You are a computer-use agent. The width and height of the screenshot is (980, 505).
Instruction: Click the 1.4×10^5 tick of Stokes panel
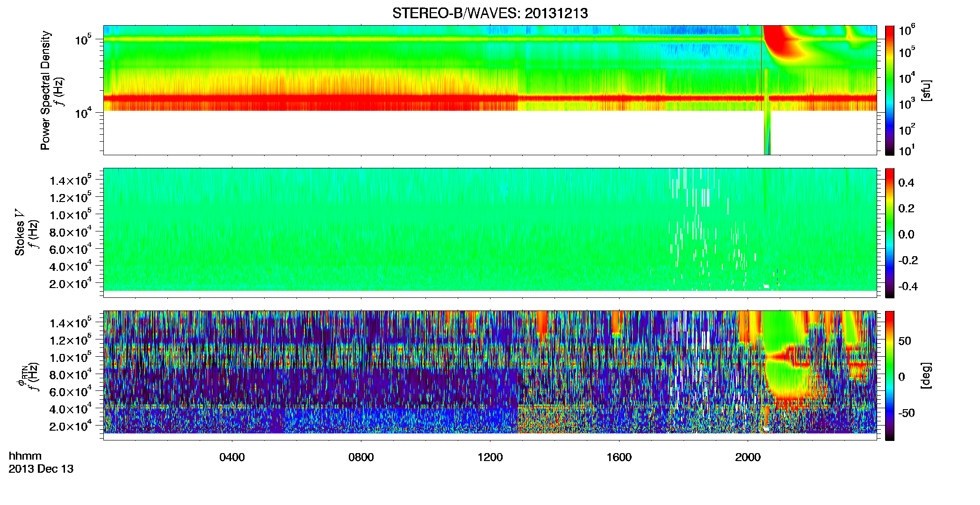pyautogui.click(x=70, y=180)
